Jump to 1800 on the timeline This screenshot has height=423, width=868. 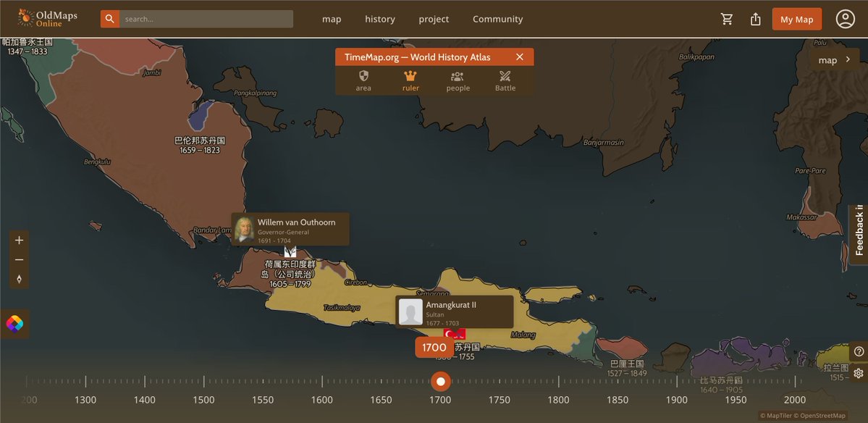[559, 400]
